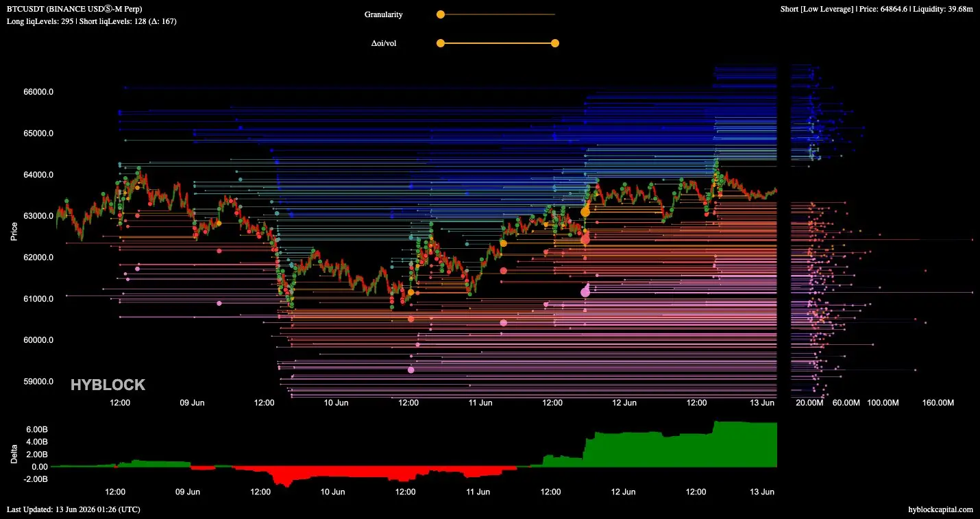The image size is (980, 519).
Task: Click the right Δoi/vol slider handle
Action: click(555, 43)
